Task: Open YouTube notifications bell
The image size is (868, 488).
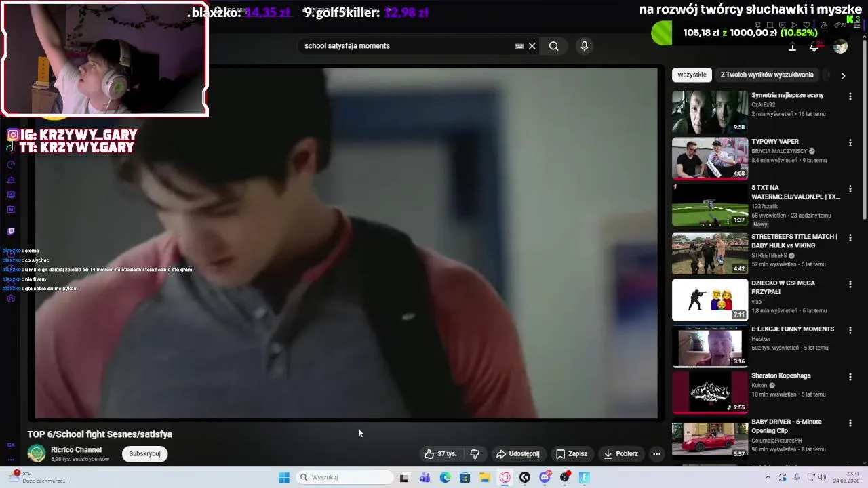Action: pyautogui.click(x=814, y=47)
